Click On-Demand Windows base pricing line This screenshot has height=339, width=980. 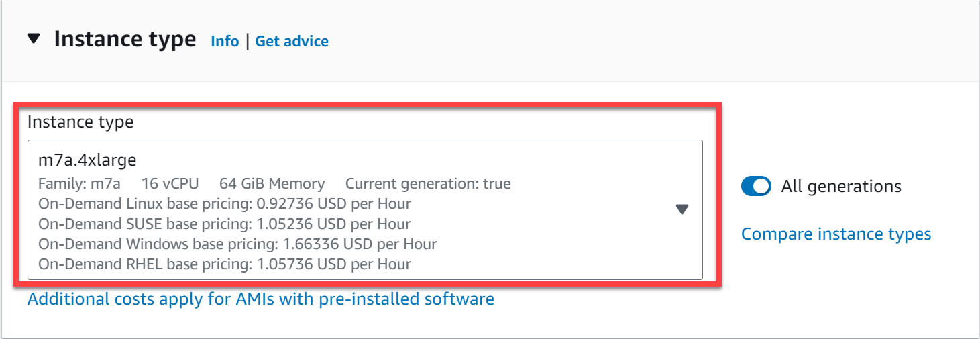pyautogui.click(x=237, y=244)
